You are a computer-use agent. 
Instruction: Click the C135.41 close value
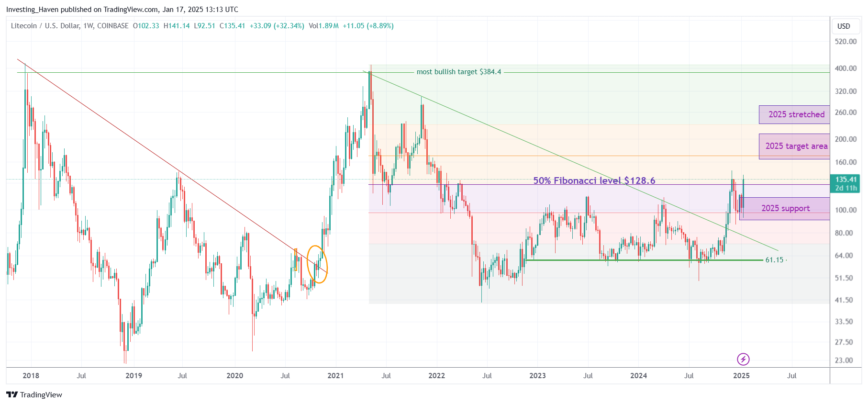click(232, 26)
